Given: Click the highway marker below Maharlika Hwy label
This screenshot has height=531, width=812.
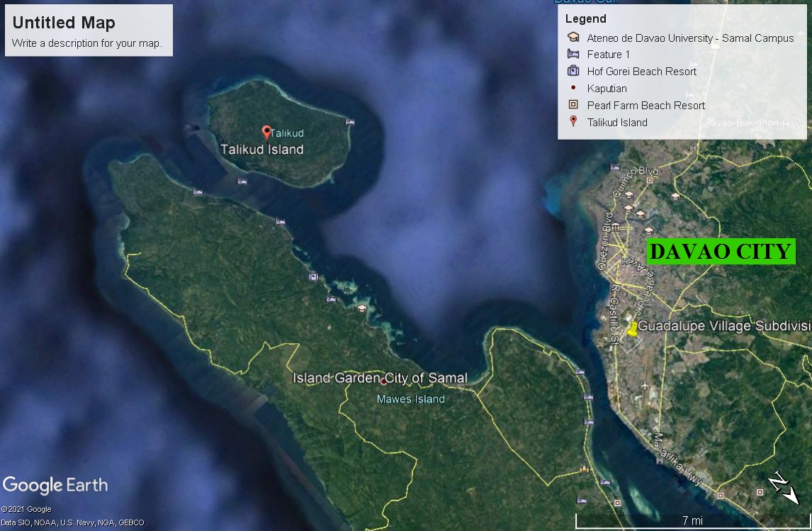Looking at the screenshot, I should pos(659,460).
